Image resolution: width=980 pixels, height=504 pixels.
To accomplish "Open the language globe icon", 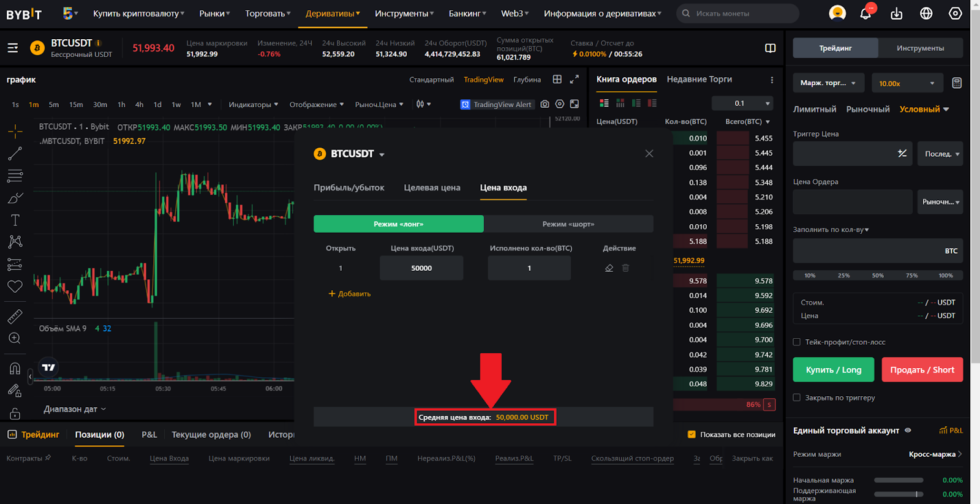I will coord(926,13).
